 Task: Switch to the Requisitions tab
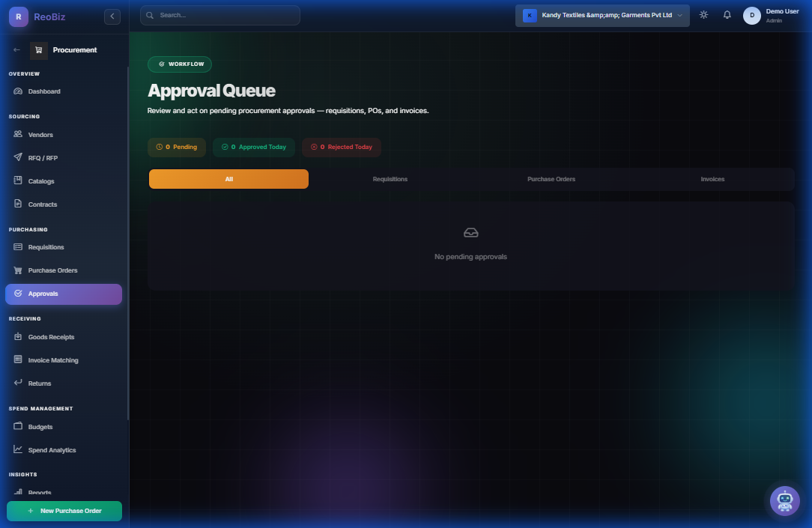click(x=390, y=179)
